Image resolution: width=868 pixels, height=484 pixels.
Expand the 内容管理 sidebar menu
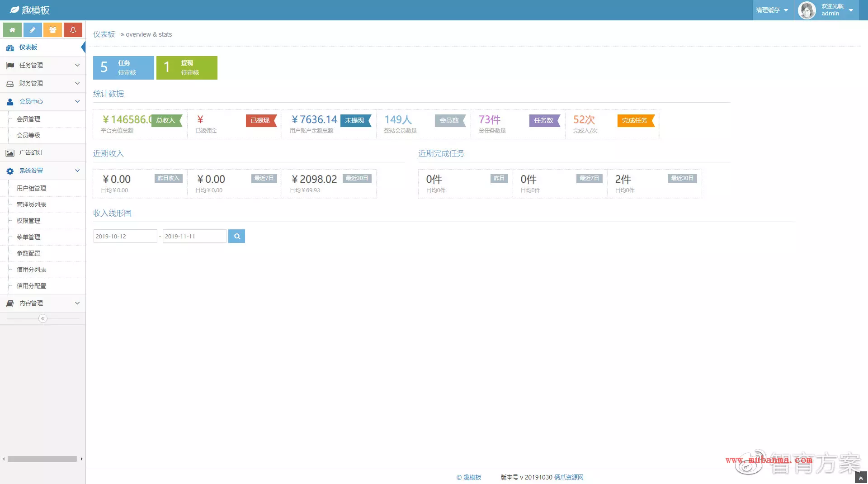click(42, 303)
